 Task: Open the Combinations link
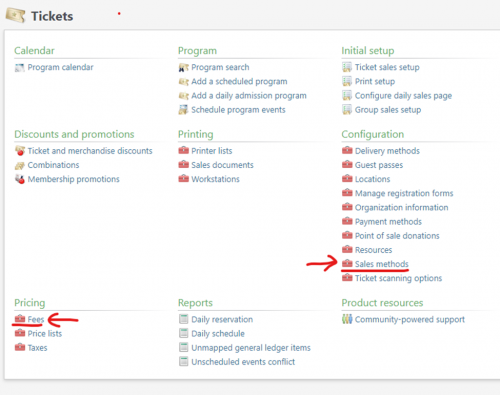pos(53,165)
